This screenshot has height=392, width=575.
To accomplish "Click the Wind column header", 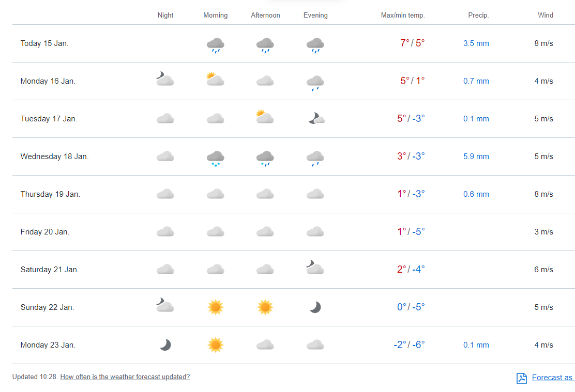I will point(545,15).
